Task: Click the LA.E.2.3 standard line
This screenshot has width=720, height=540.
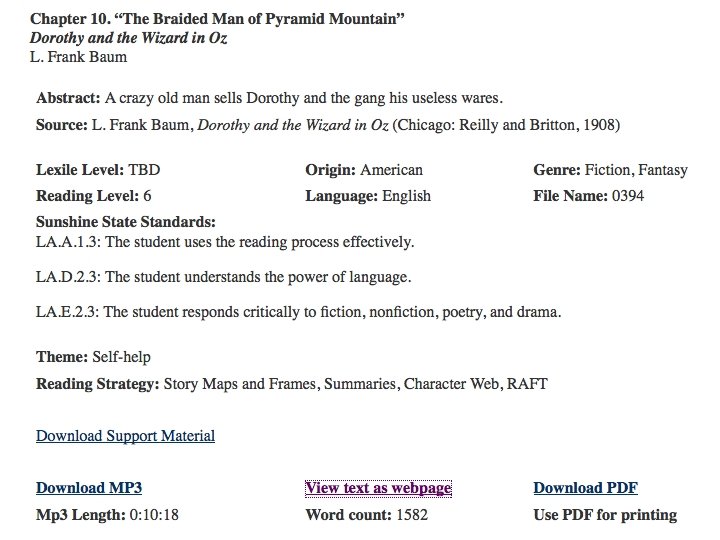Action: [x=298, y=312]
